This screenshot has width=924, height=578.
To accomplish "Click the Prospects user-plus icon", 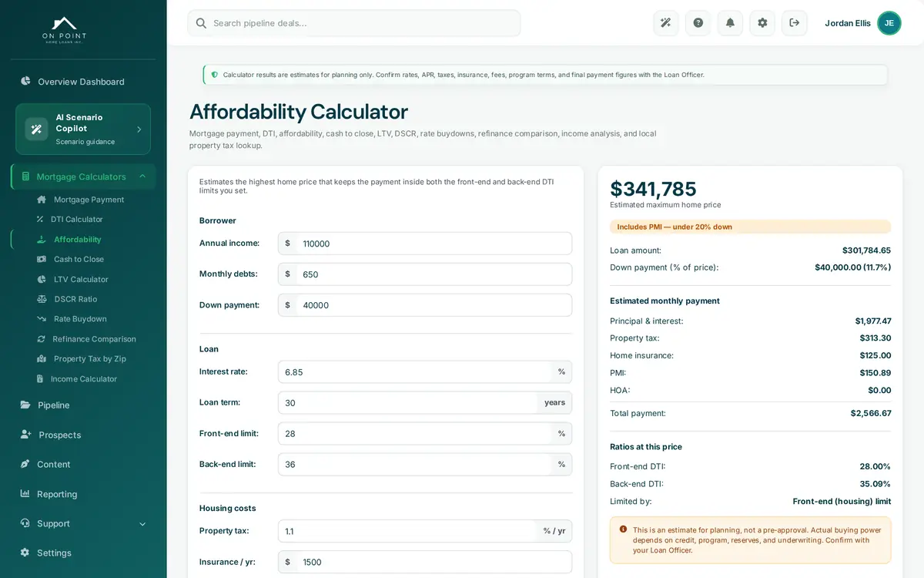I will 26,435.
